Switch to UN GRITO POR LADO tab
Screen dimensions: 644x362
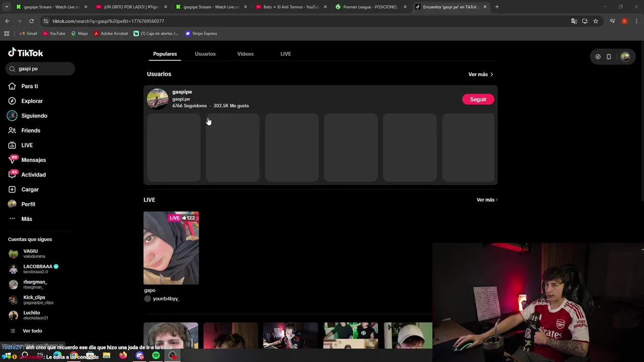pos(131,7)
